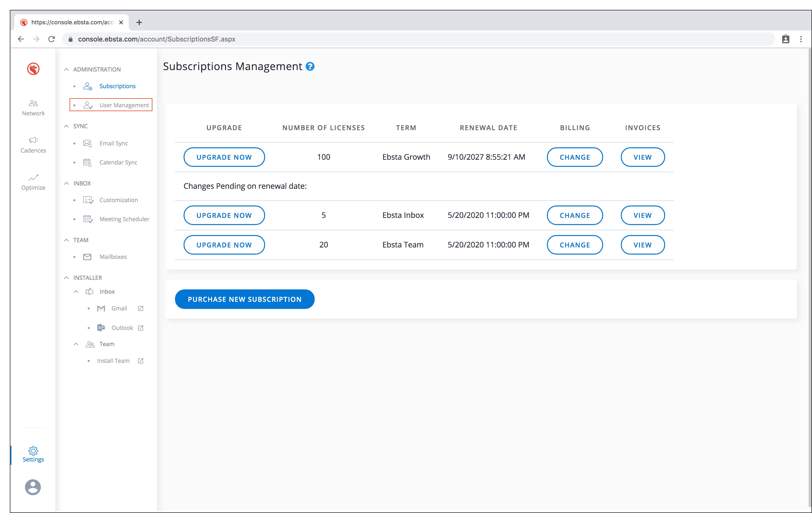Click the Settings gear icon

click(33, 451)
